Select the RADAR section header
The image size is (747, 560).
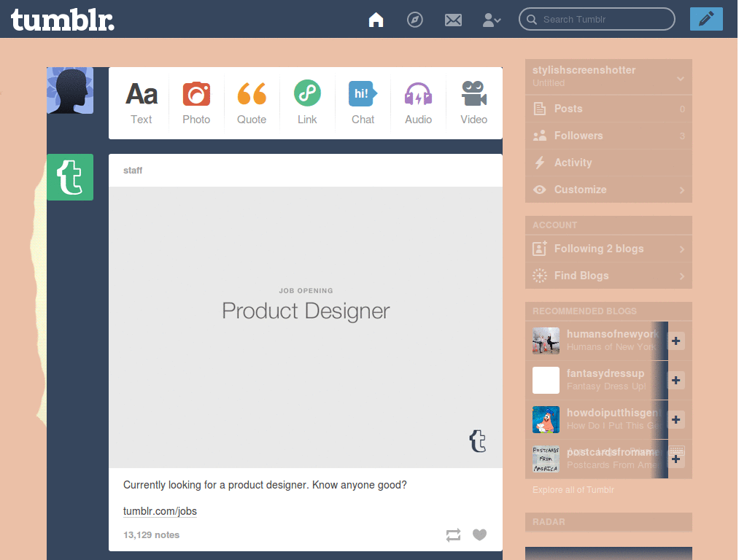549,522
